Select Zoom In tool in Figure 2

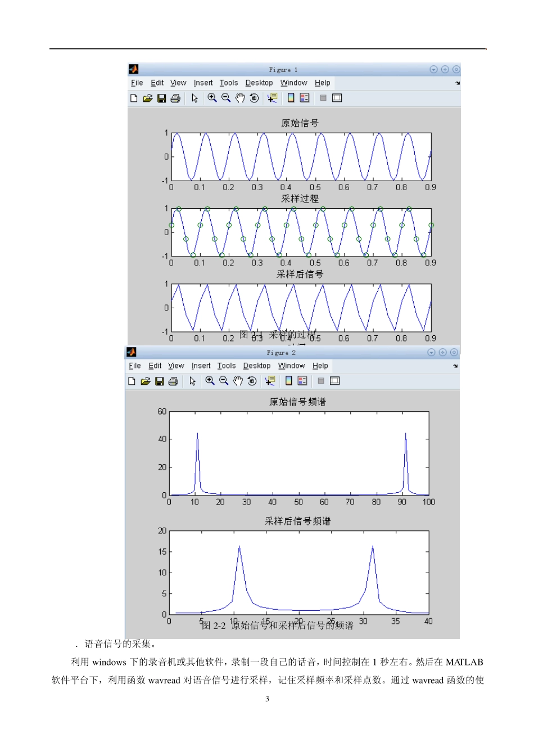(210, 381)
